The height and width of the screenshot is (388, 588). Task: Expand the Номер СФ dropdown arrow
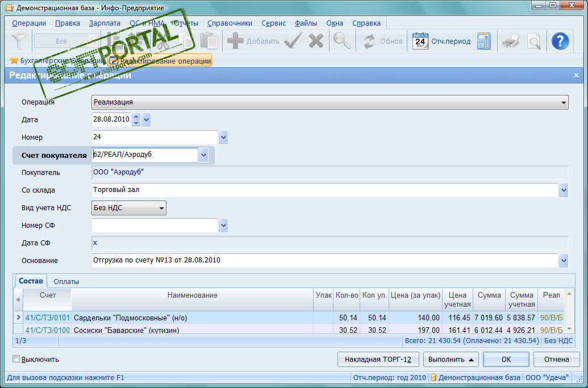[x=223, y=226]
